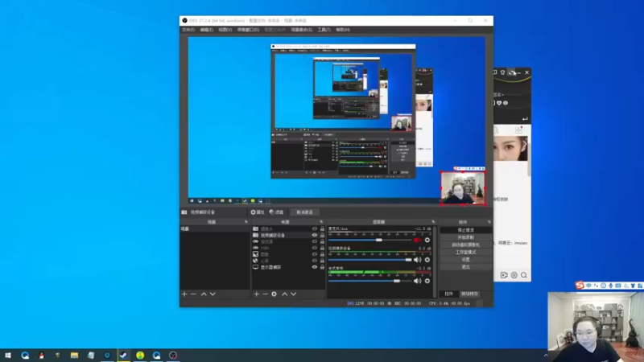Mute the 视频捕获设备 mixer channel speaker
Image resolution: width=644 pixels, height=362 pixels.
417,260
